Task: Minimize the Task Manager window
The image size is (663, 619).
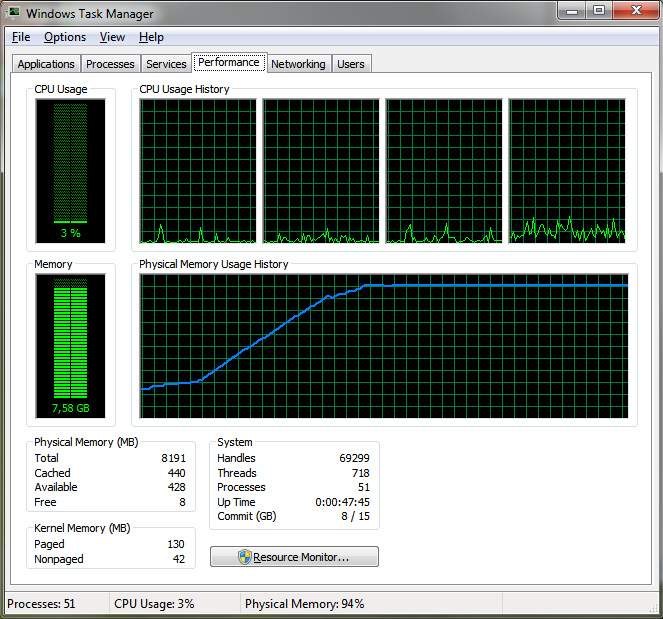Action: click(x=572, y=11)
